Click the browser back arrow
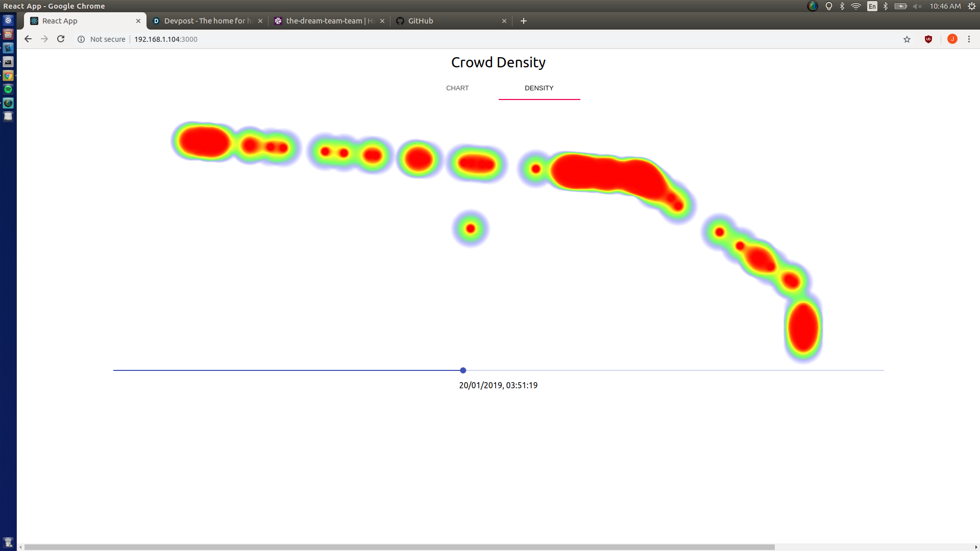 tap(28, 39)
